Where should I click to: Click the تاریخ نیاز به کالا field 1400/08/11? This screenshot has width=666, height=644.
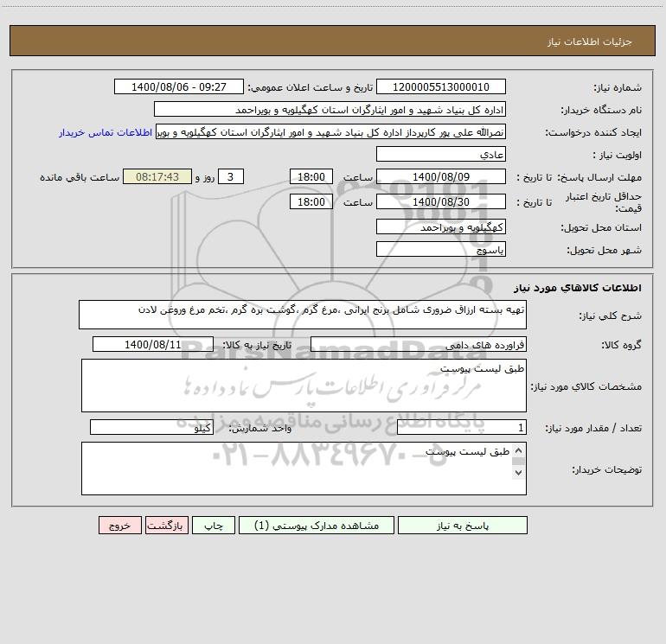pos(153,344)
